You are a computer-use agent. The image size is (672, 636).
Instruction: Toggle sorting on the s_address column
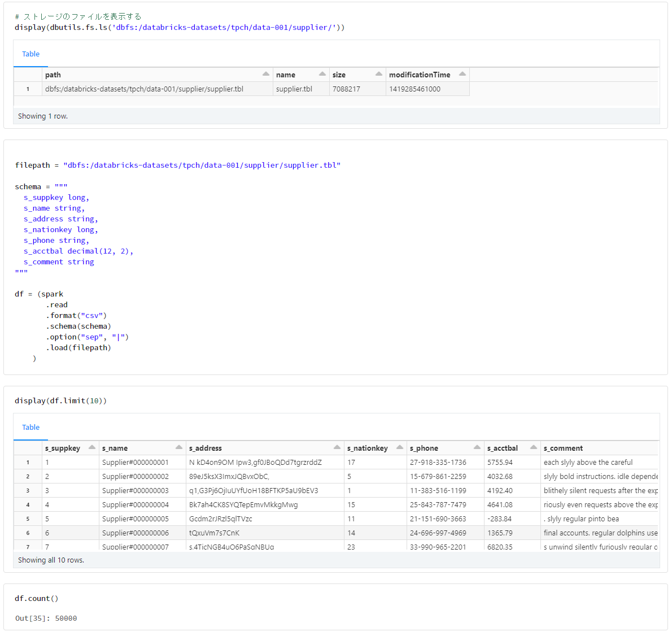337,447
